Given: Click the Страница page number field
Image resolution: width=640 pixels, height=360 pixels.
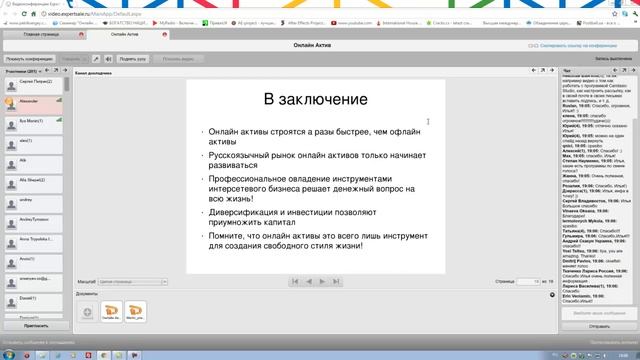Looking at the screenshot, I should (x=528, y=282).
